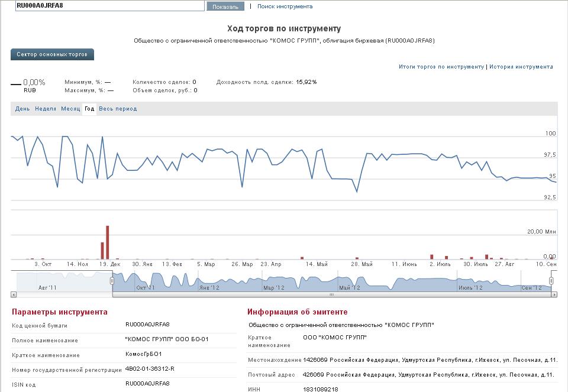Click the right range navigator handle

(x=551, y=281)
